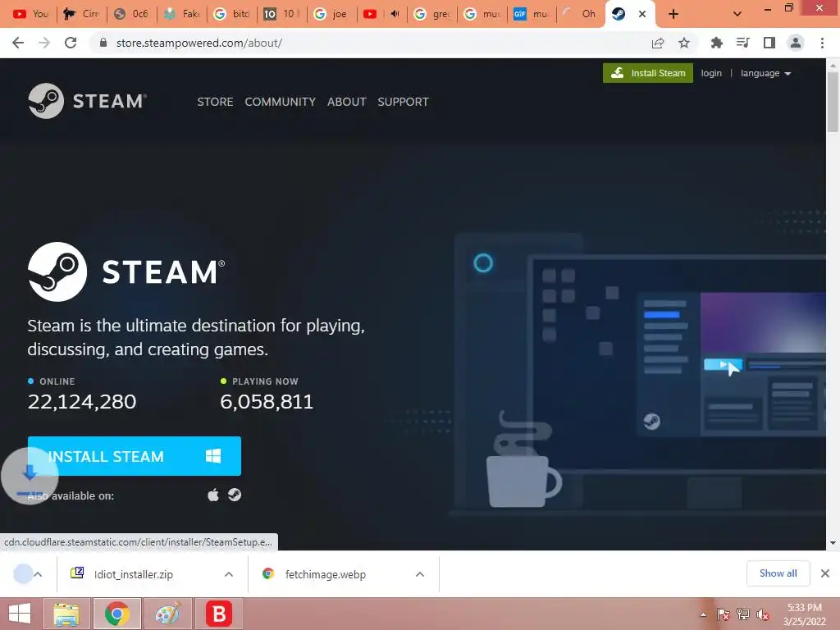Open File Explorer from the taskbar
Screen dimensions: 840x630
pyautogui.click(x=66, y=614)
